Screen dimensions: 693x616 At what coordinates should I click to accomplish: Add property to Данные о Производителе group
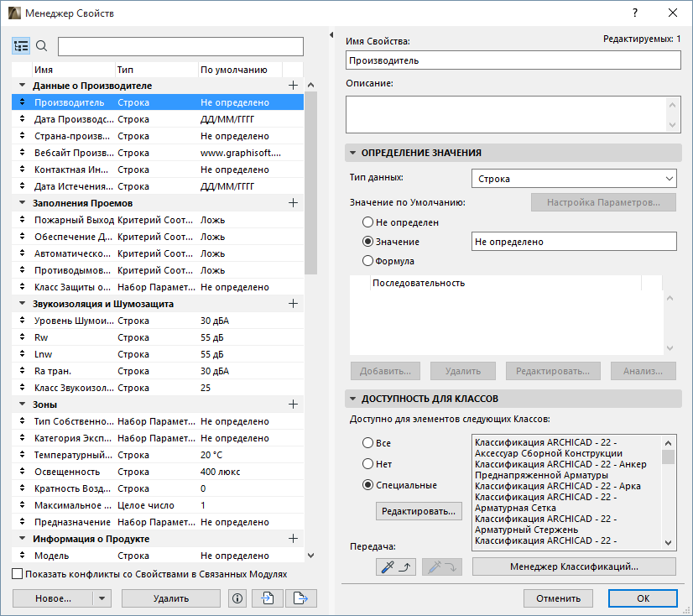(x=293, y=86)
